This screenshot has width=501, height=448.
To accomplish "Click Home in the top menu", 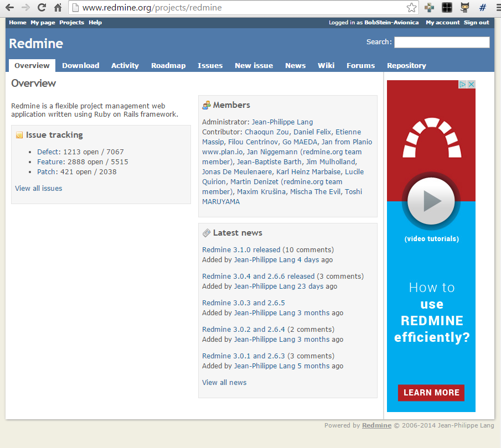I will [18, 22].
